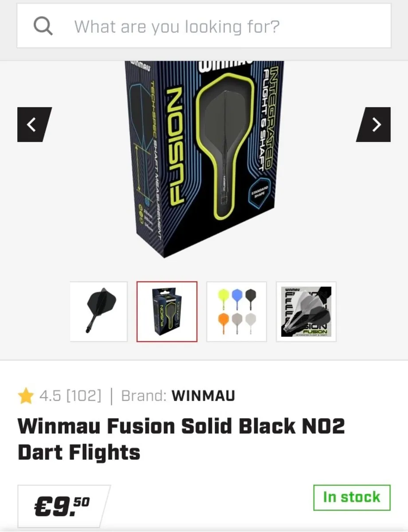This screenshot has width=408, height=532.
Task: Select the highlighted Fusion box packaging thumbnail
Action: point(167,312)
